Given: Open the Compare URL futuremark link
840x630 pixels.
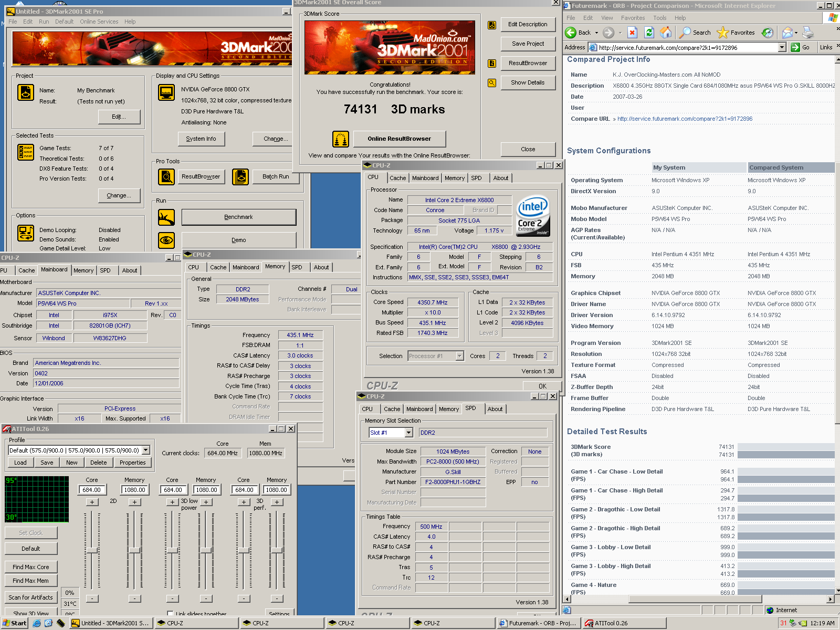Looking at the screenshot, I should click(x=685, y=119).
